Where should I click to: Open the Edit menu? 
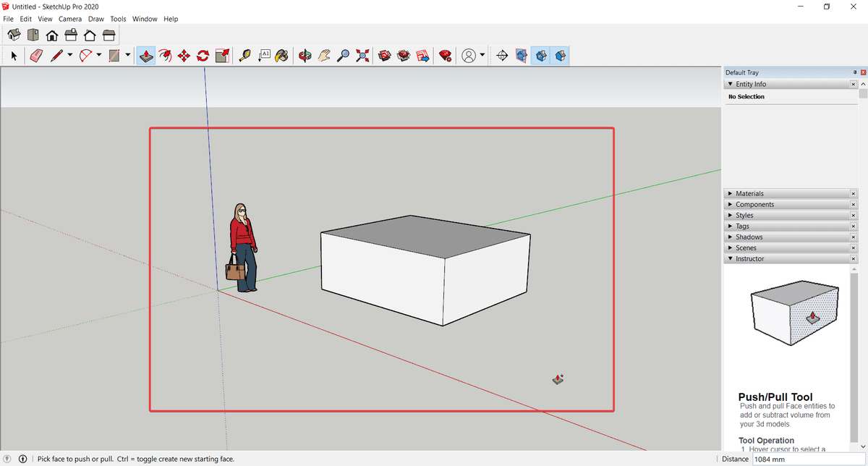[26, 19]
